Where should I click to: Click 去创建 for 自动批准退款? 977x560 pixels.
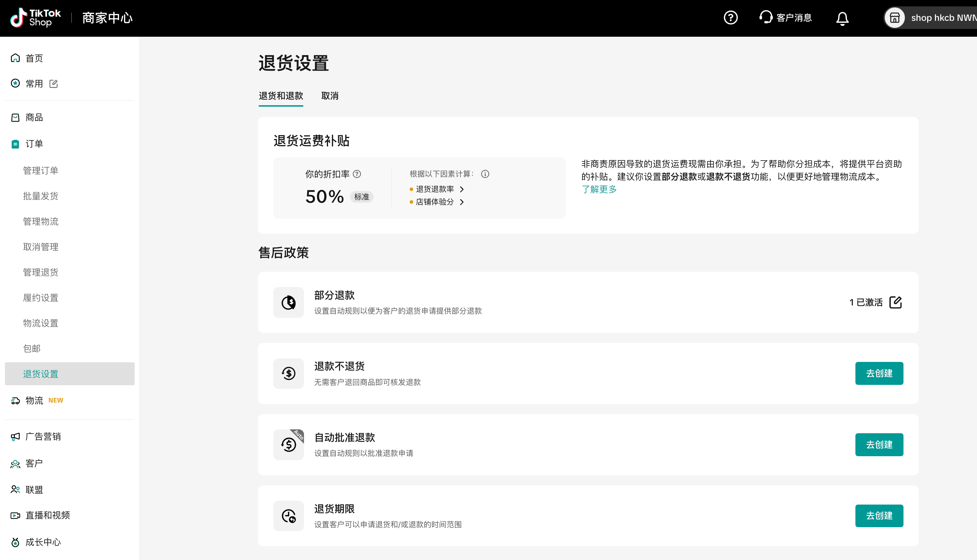click(879, 445)
